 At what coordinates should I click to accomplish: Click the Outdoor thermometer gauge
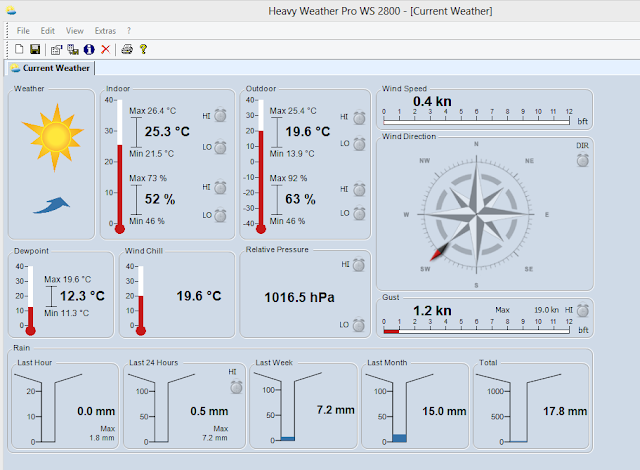(261, 166)
